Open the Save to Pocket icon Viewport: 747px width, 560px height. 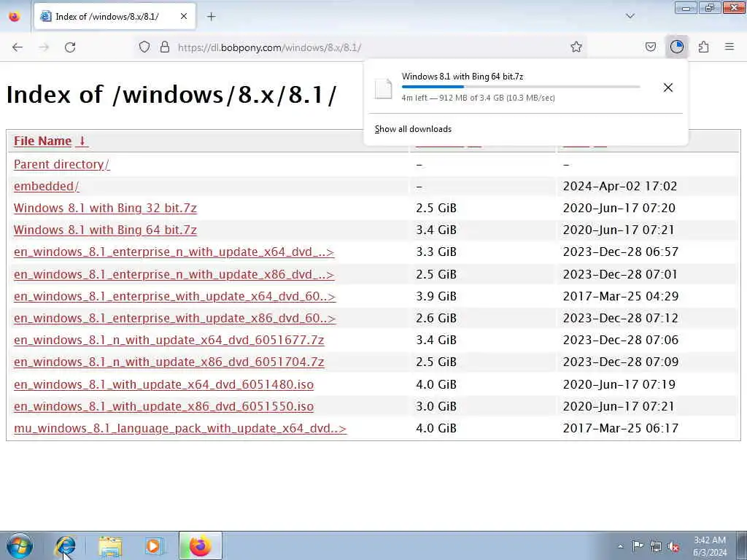coord(651,47)
